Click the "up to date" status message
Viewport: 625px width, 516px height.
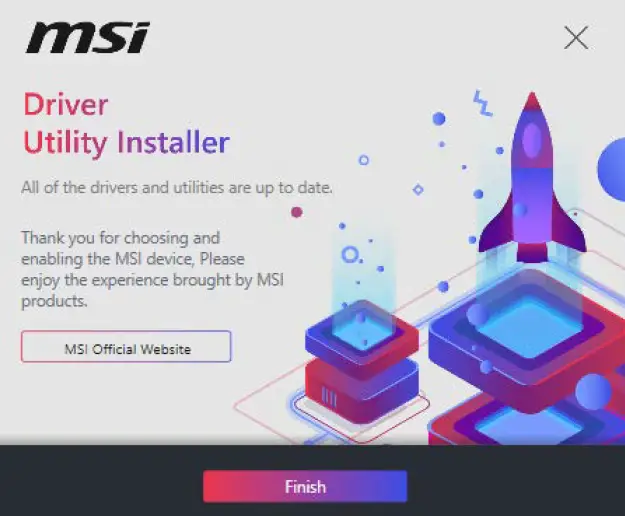(177, 187)
